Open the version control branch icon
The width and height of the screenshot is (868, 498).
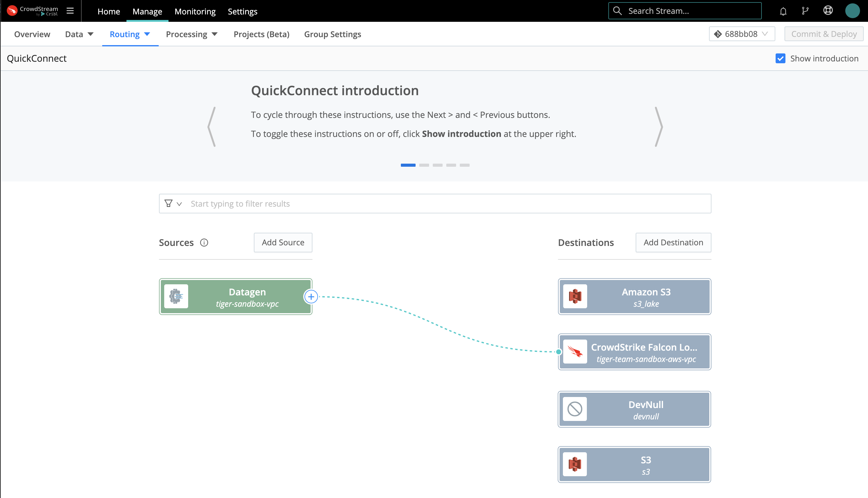pos(805,11)
